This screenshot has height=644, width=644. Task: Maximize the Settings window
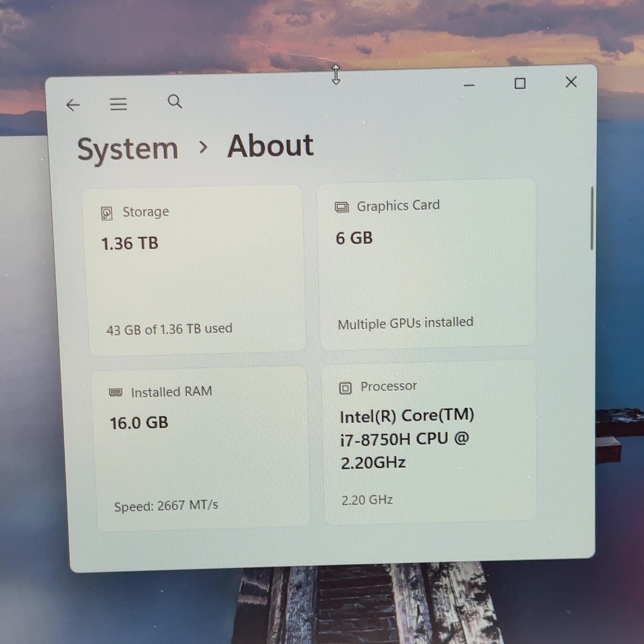pos(520,83)
